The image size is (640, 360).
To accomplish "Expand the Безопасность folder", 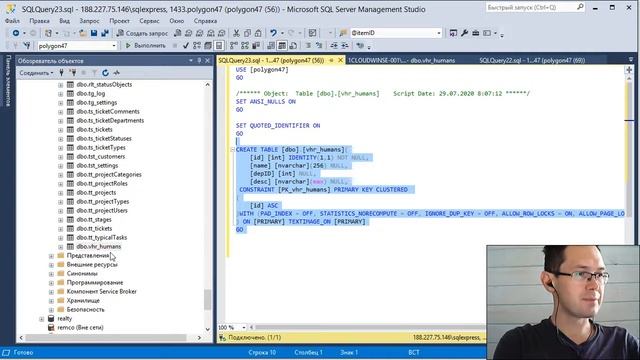I will point(51,310).
